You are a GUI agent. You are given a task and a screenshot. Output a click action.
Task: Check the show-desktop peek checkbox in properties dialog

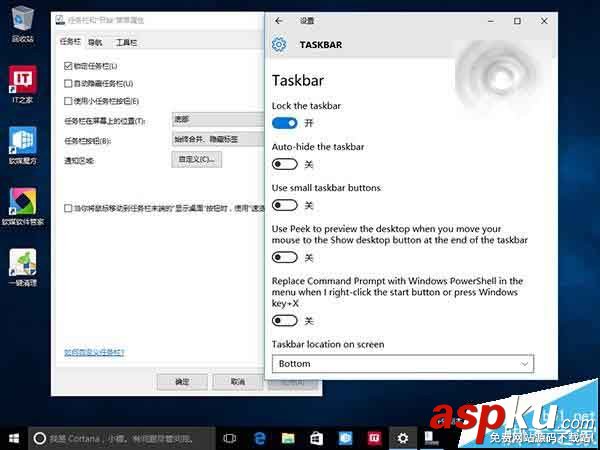[68, 208]
